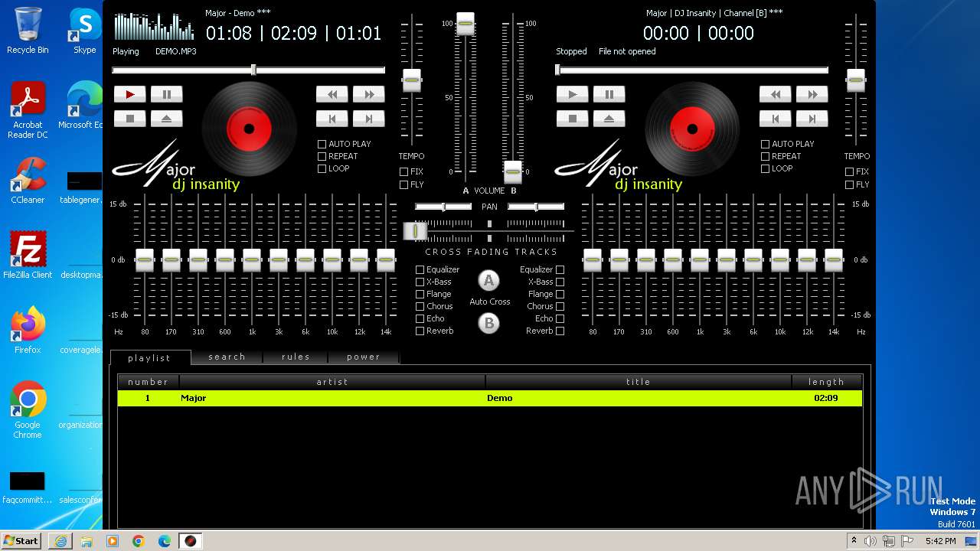Rewind deck A track

[x=332, y=94]
